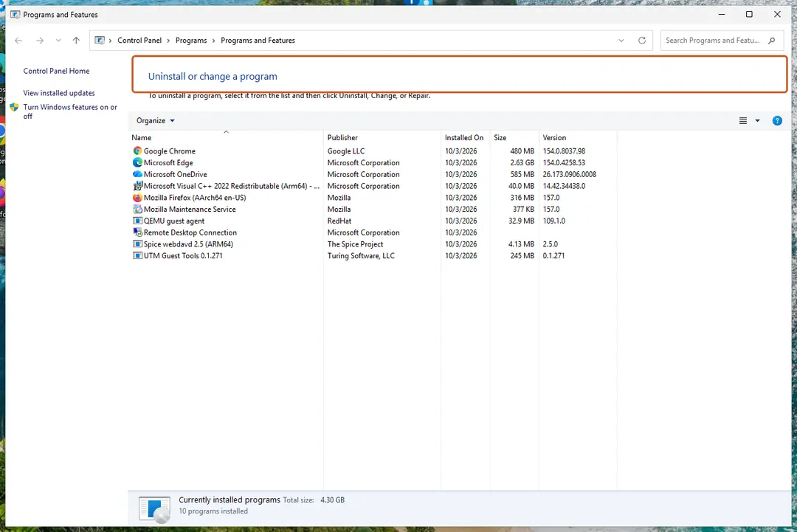Sort by the Publisher column header
797x532 pixels.
click(x=382, y=137)
